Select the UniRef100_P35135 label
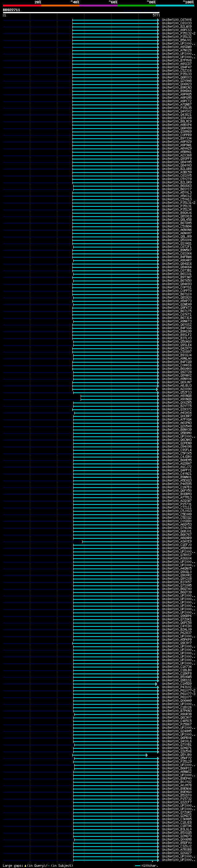 pos(176,108)
